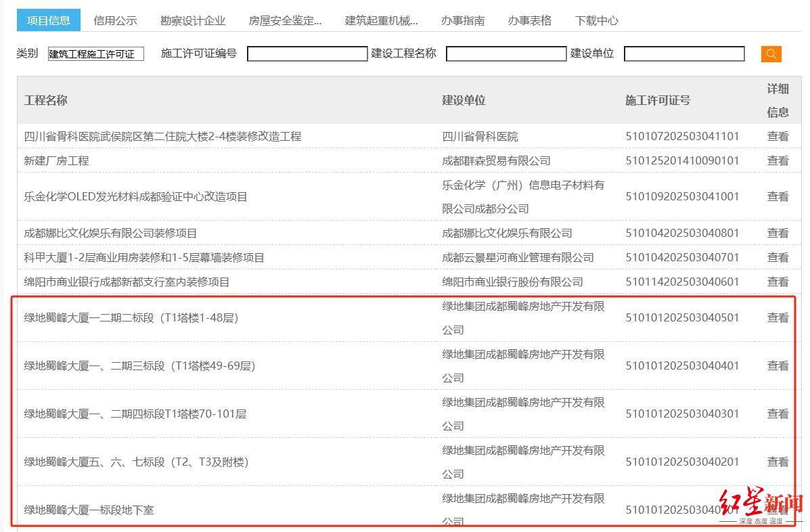Click 查看 for 四川省骨科医院武侯院区 project
This screenshot has width=810, height=532.
778,136
